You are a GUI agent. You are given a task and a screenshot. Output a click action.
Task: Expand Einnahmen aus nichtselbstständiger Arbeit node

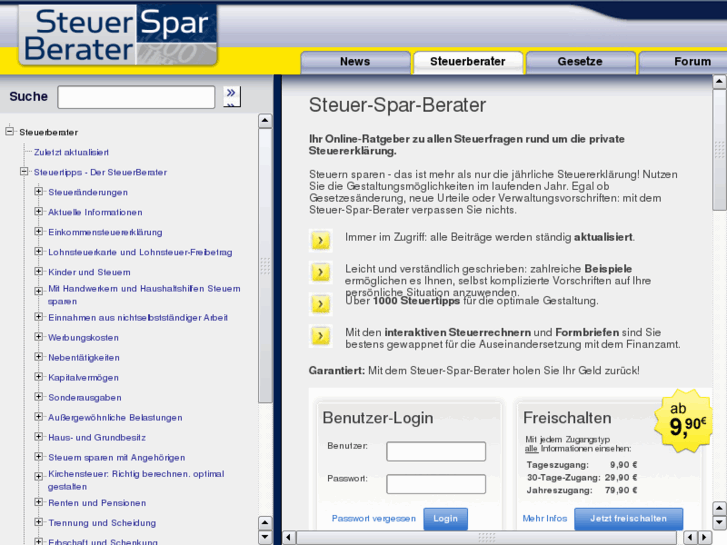(x=39, y=317)
